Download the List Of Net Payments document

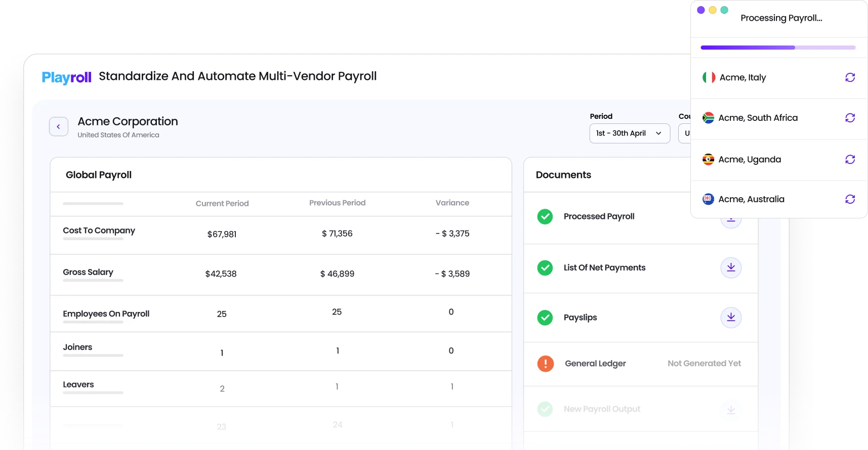[731, 267]
